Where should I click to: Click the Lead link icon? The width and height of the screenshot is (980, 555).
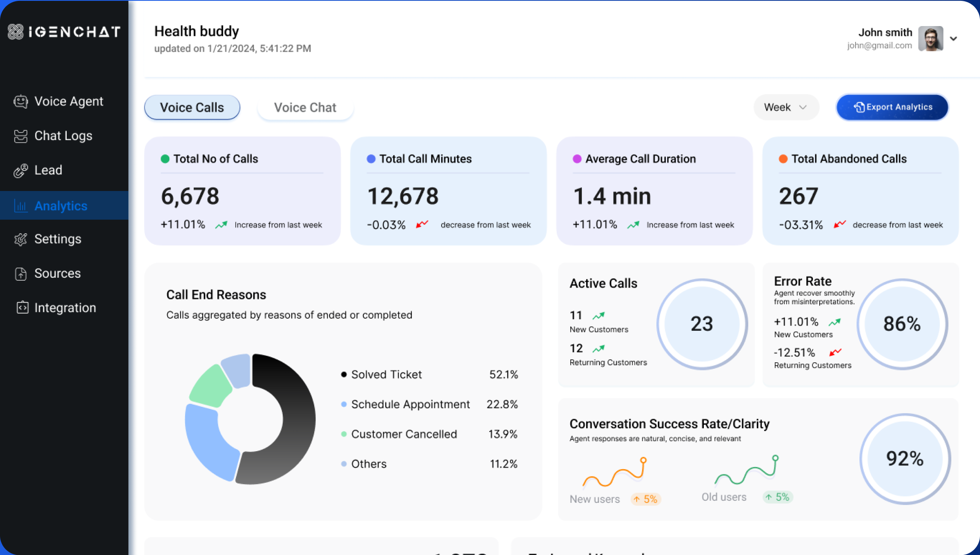pyautogui.click(x=21, y=170)
